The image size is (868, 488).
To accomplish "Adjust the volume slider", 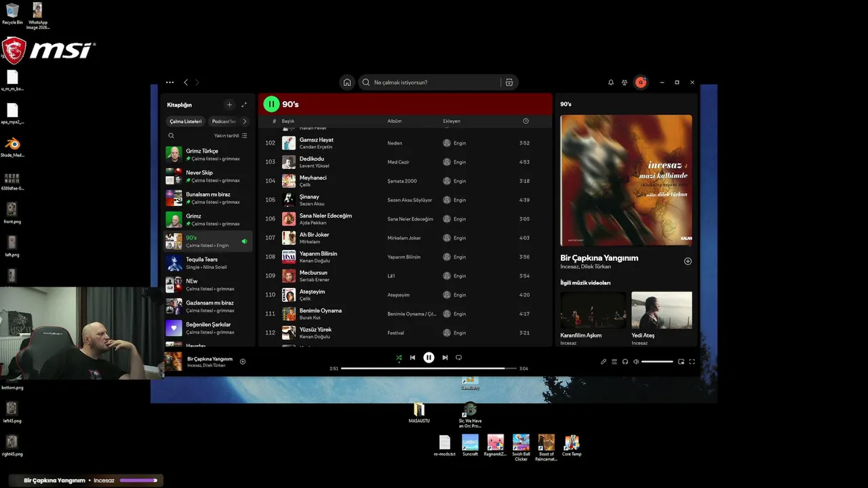I will point(657,361).
